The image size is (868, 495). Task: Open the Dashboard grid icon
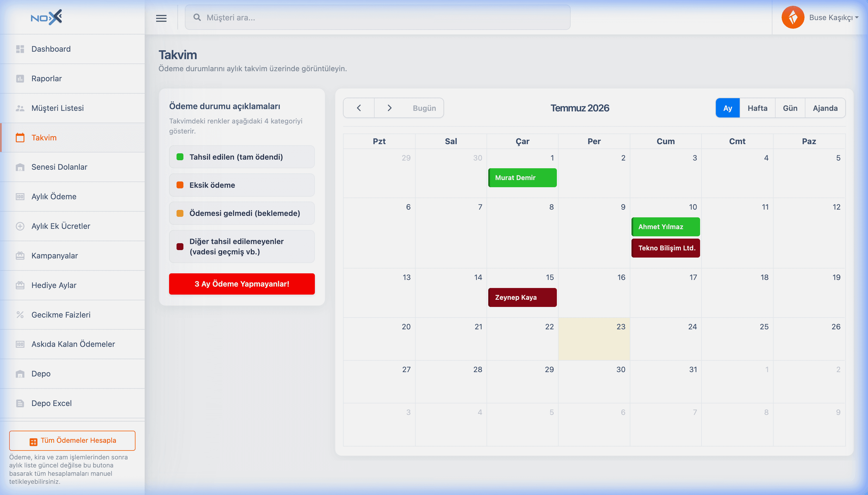coord(20,49)
